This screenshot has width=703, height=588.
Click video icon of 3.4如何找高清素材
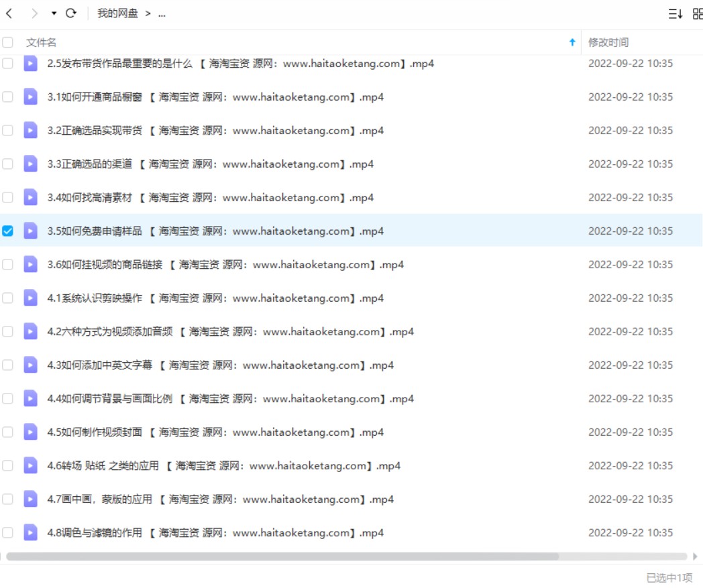click(30, 198)
